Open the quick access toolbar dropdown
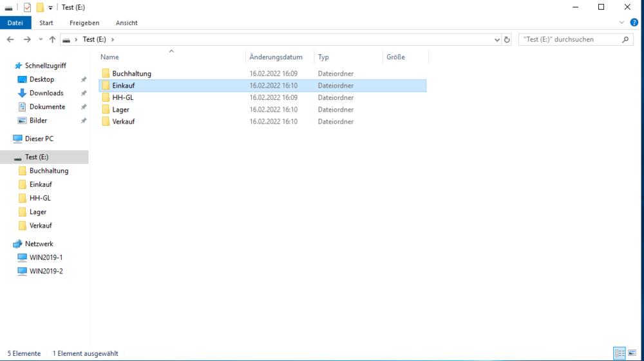 tap(50, 8)
